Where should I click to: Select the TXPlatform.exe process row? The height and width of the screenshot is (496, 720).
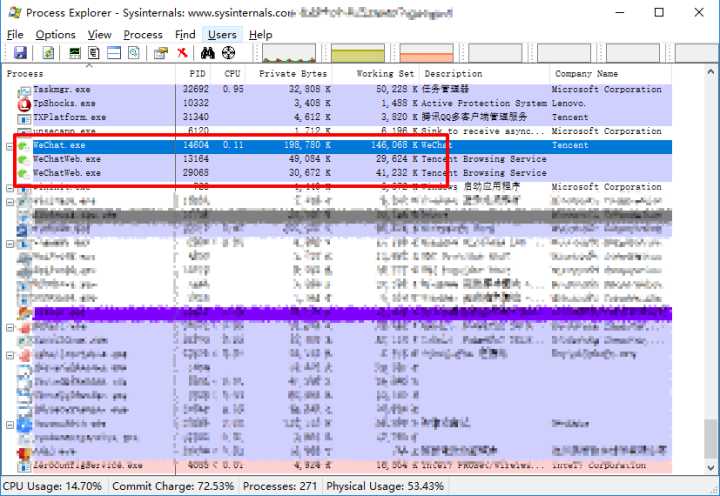pyautogui.click(x=344, y=118)
